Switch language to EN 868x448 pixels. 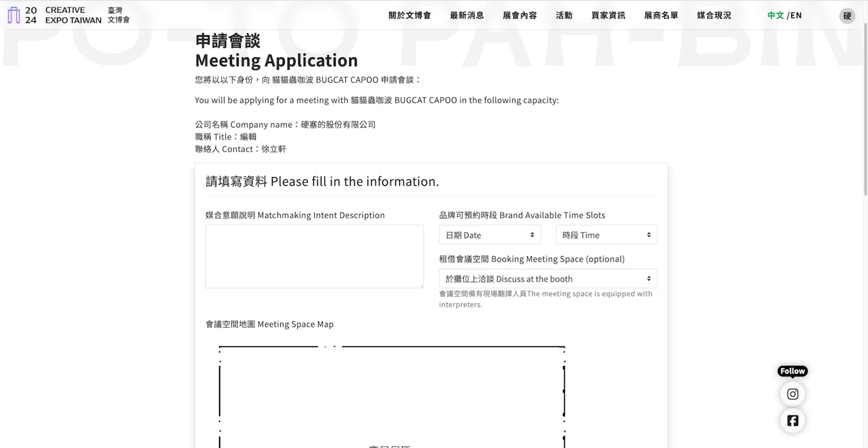point(796,15)
